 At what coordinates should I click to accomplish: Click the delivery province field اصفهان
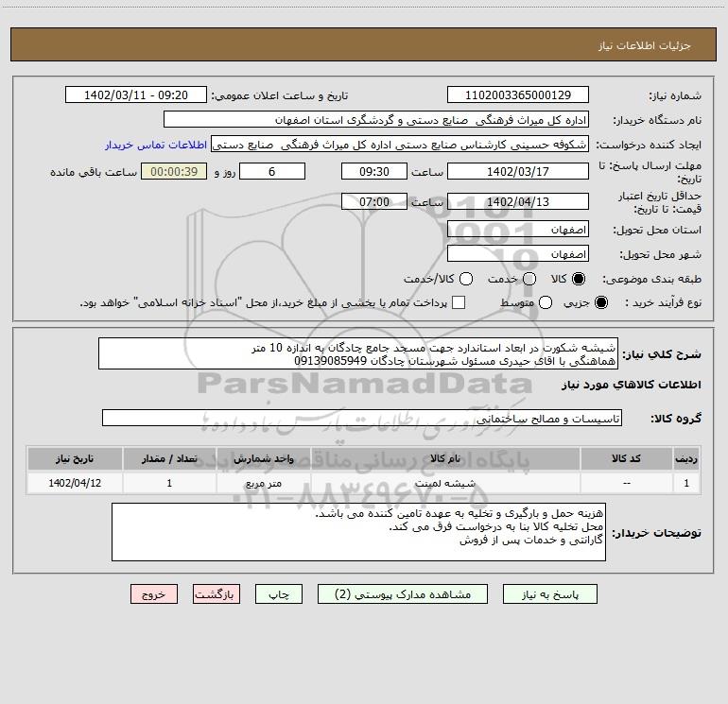point(518,230)
